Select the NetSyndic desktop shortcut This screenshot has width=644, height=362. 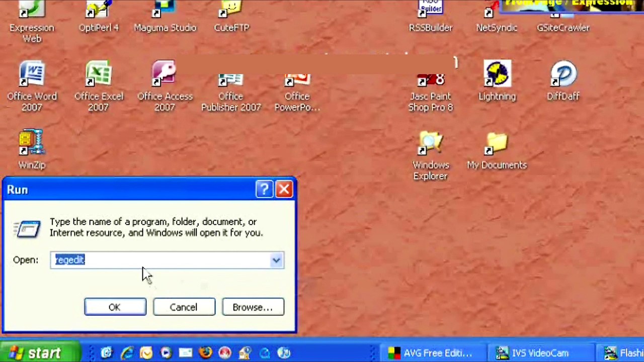pos(497,18)
